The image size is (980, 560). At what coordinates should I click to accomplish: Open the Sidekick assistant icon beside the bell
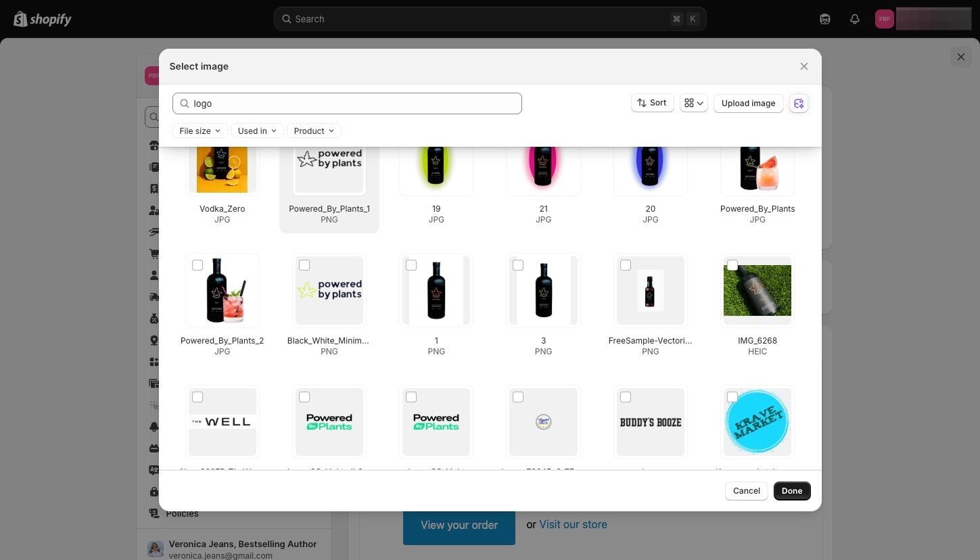825,19
